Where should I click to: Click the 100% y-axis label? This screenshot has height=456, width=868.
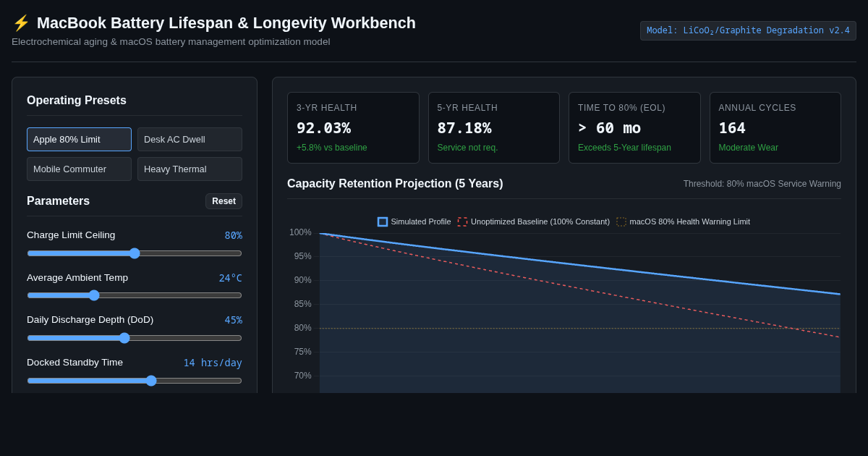click(x=300, y=232)
